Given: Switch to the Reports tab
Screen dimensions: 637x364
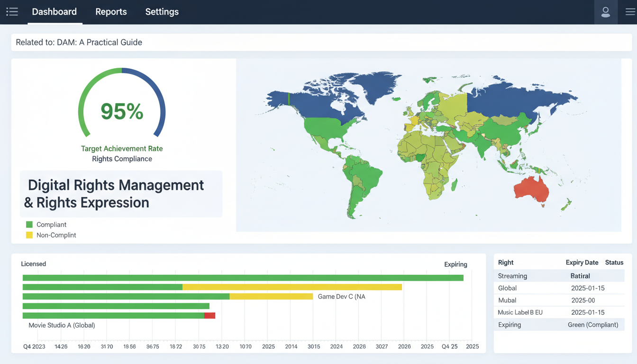Looking at the screenshot, I should pyautogui.click(x=111, y=11).
